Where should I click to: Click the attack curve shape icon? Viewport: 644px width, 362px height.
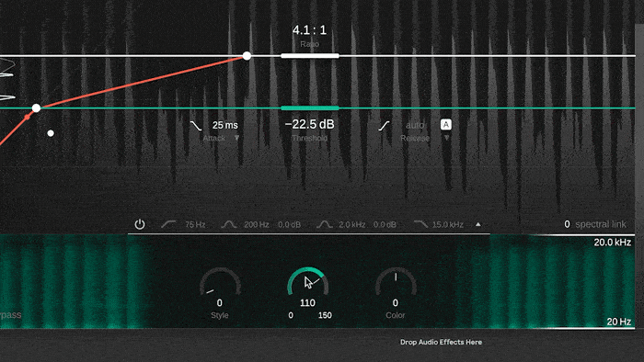tap(196, 126)
